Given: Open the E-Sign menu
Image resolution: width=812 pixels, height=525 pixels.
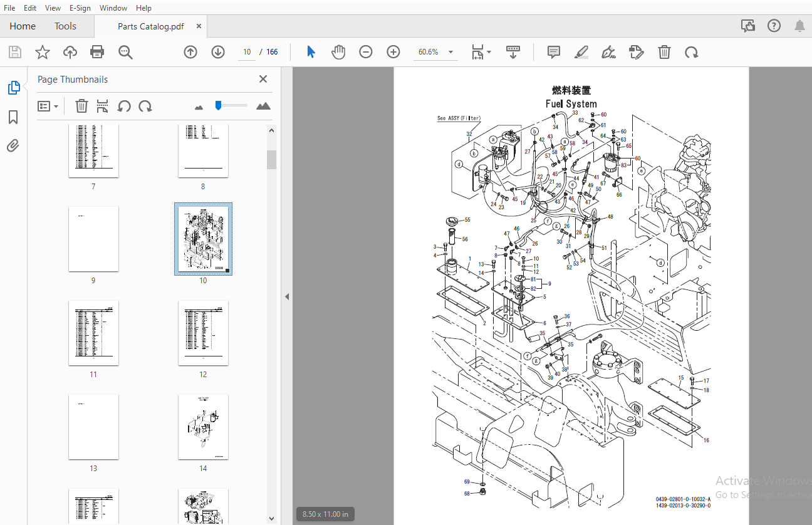Looking at the screenshot, I should 80,8.
